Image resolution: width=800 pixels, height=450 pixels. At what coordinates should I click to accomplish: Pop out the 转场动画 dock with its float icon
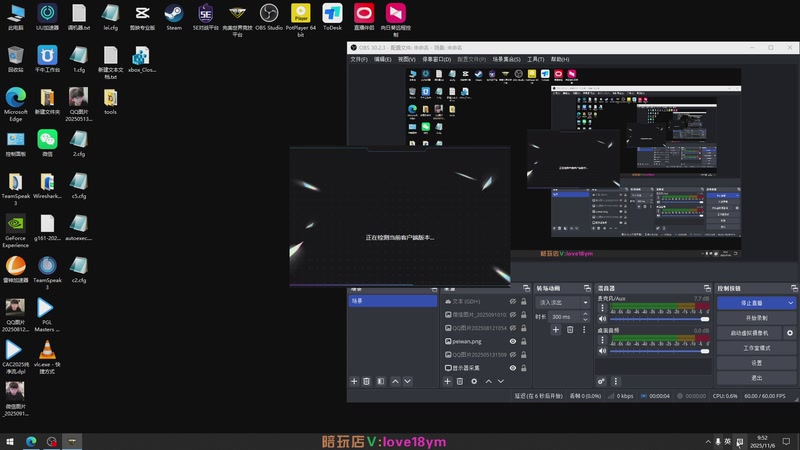[x=587, y=288]
